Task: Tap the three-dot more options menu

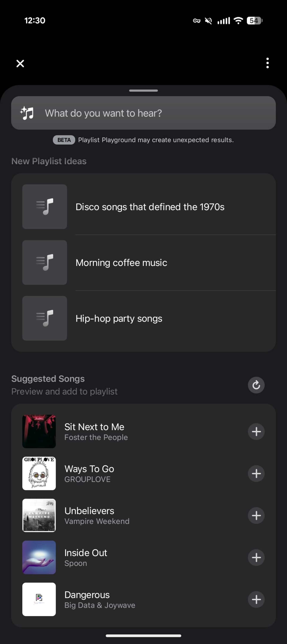Action: pos(268,63)
